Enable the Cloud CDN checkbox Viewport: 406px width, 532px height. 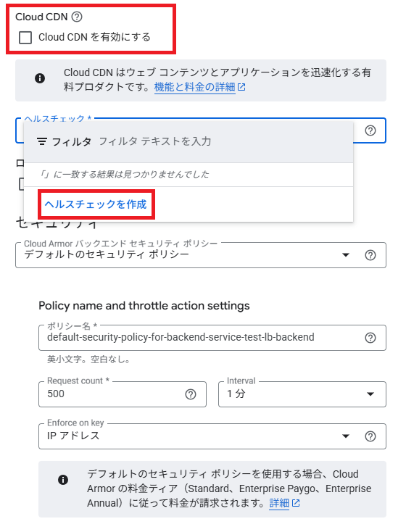click(25, 37)
